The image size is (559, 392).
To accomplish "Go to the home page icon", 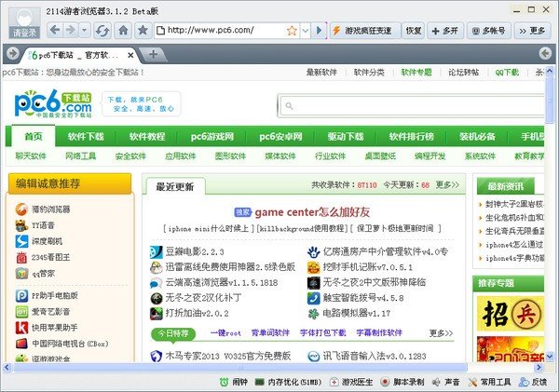I will point(123,31).
